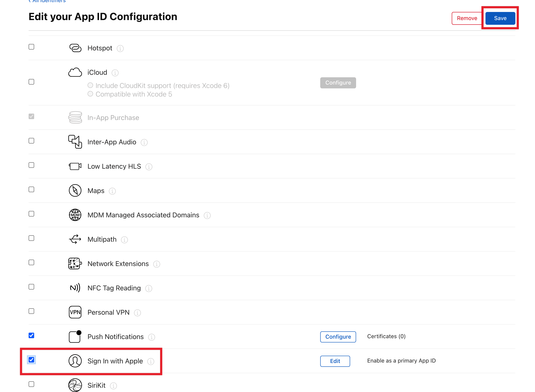Click the Hotspot icon
The width and height of the screenshot is (535, 392).
(x=75, y=48)
